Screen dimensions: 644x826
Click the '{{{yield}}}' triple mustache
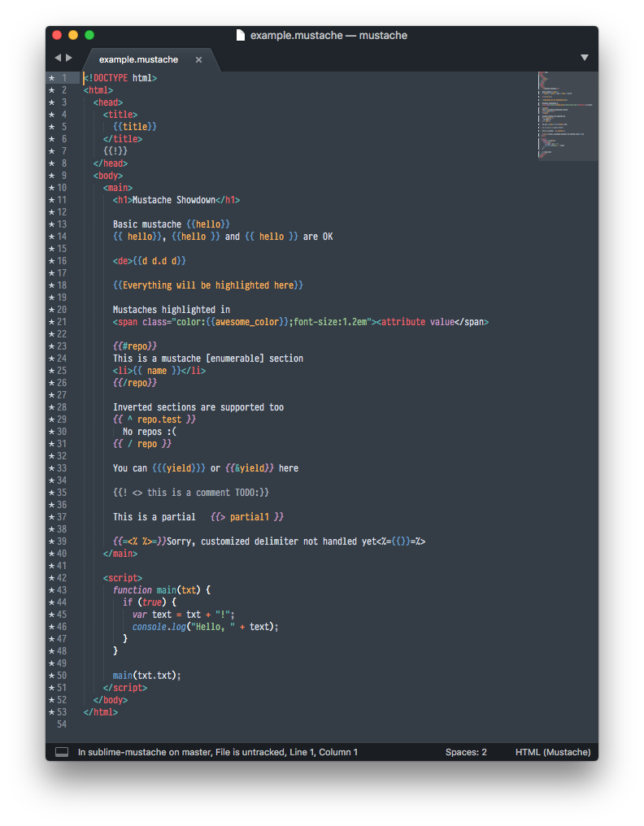point(179,468)
